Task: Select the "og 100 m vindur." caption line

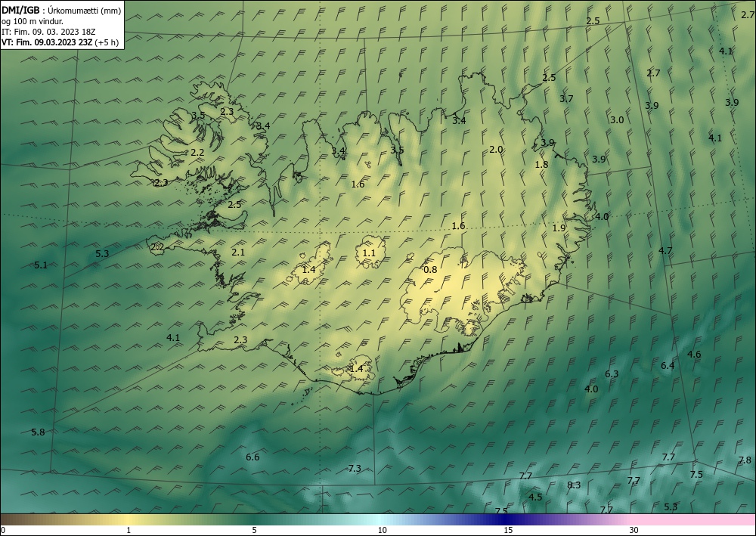Action: pyautogui.click(x=33, y=21)
